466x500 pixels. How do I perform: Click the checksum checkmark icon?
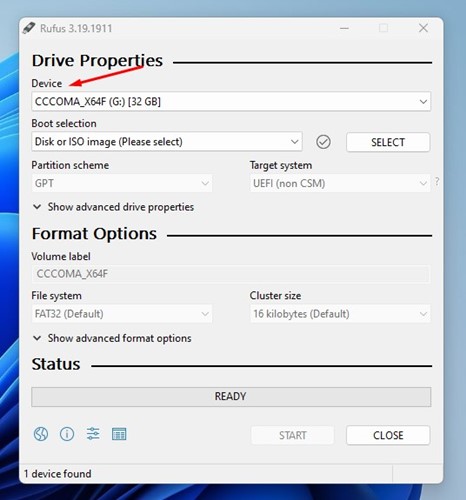323,142
